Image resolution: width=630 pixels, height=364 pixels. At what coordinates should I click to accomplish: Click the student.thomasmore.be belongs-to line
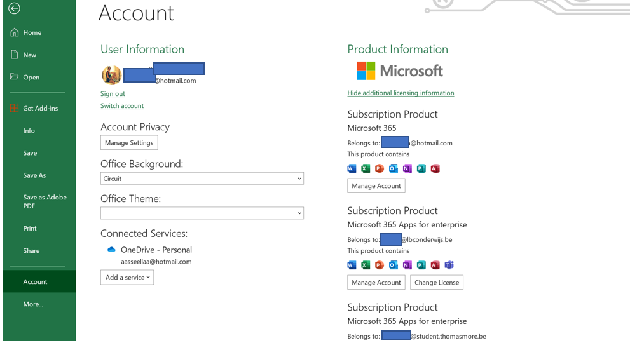[416, 336]
